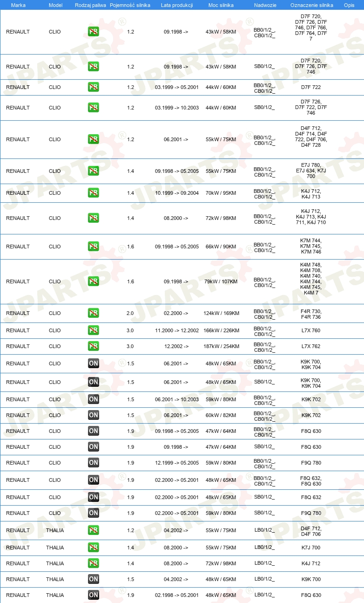Click petrol icon in CLIO 72kW / 98KM row

point(94,218)
